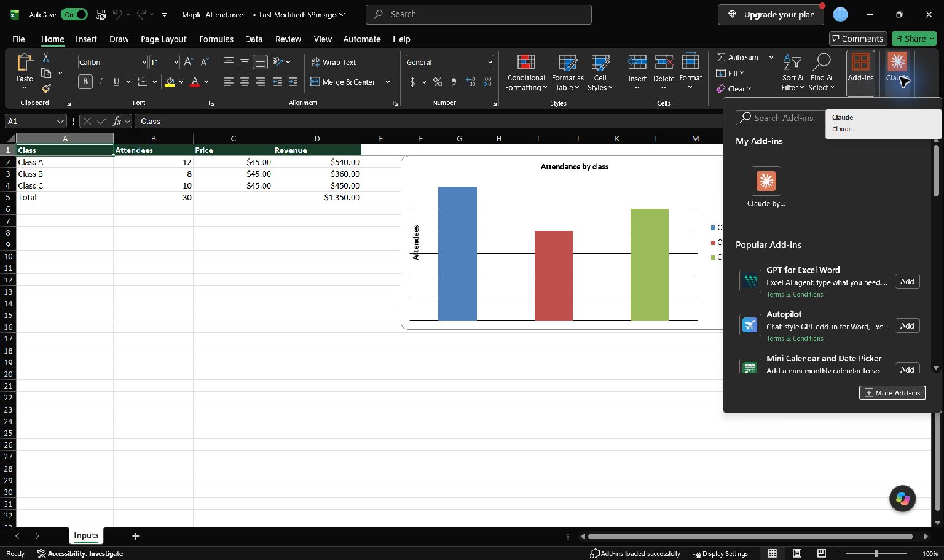Image resolution: width=944 pixels, height=560 pixels.
Task: Expand the AutoSum dropdown arrow
Action: point(771,57)
